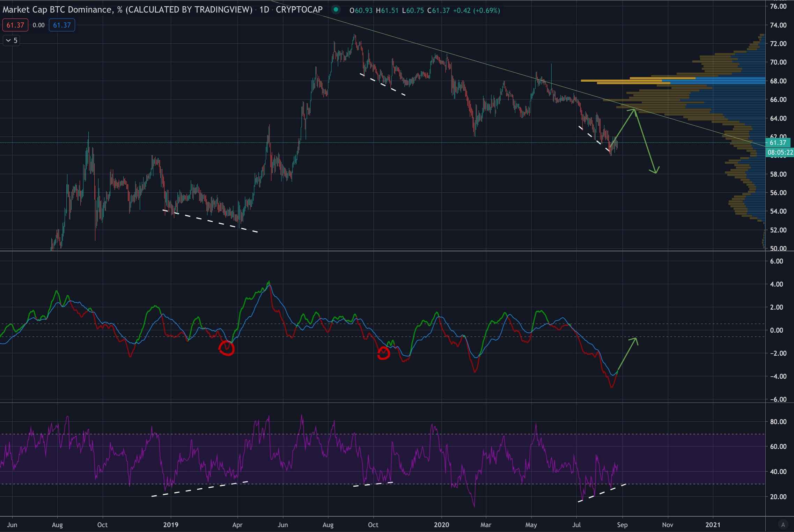The height and width of the screenshot is (532, 794).
Task: Click the 40.00 RSI axis label
Action: 778,472
